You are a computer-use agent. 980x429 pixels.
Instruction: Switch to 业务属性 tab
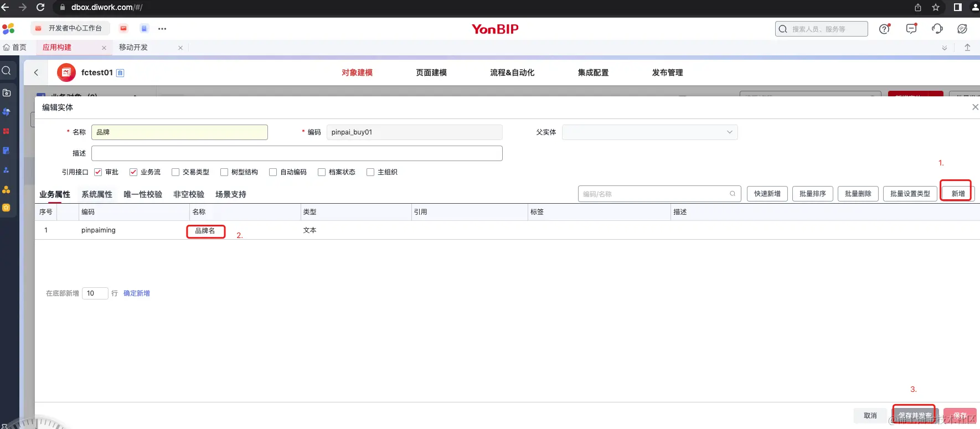[x=55, y=194]
